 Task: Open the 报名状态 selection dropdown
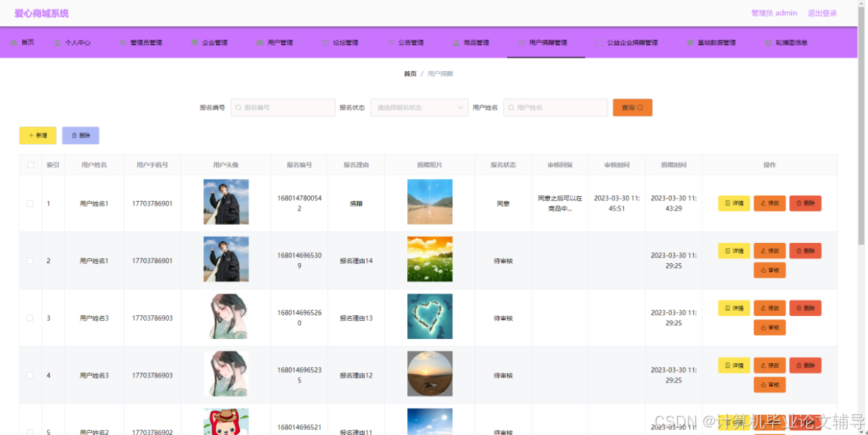[418, 107]
